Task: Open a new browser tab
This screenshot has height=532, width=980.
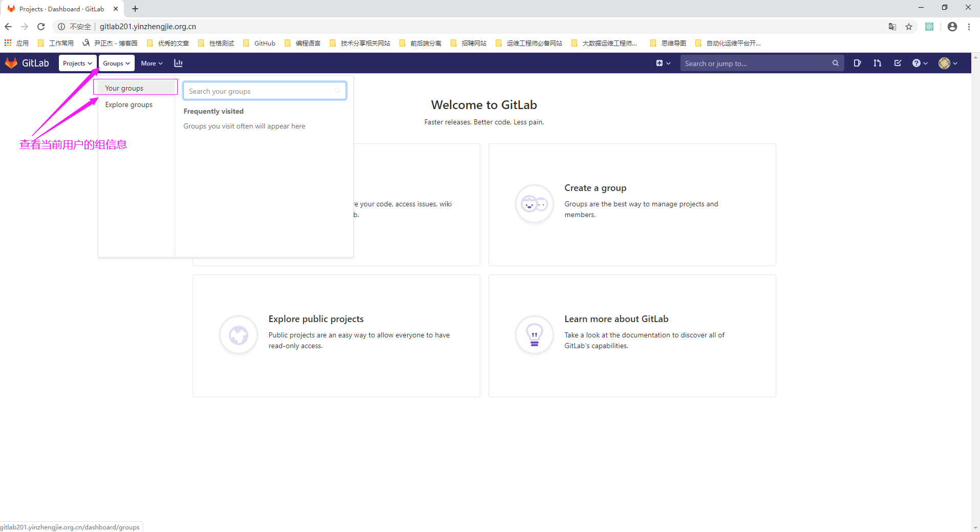Action: point(135,9)
